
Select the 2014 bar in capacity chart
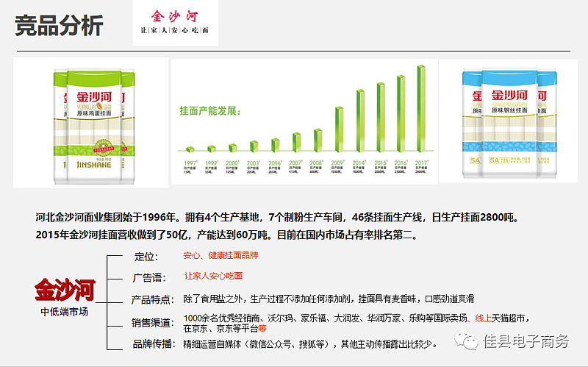click(x=360, y=121)
